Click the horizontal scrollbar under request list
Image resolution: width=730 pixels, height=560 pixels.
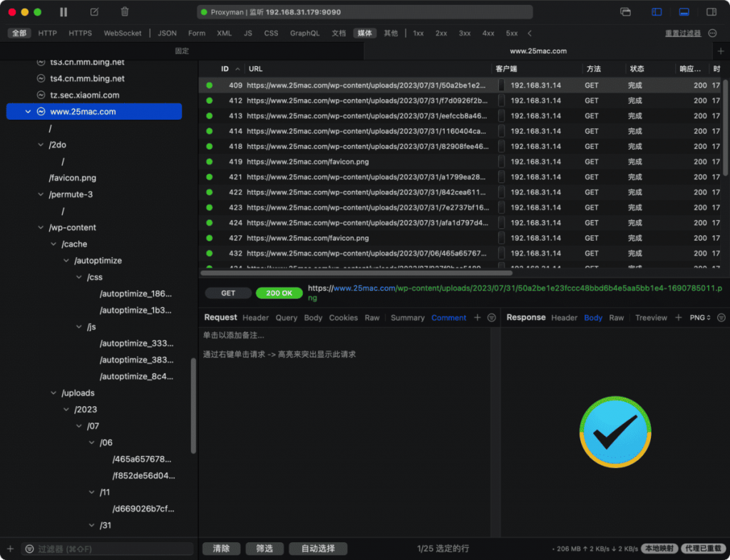pyautogui.click(x=356, y=273)
